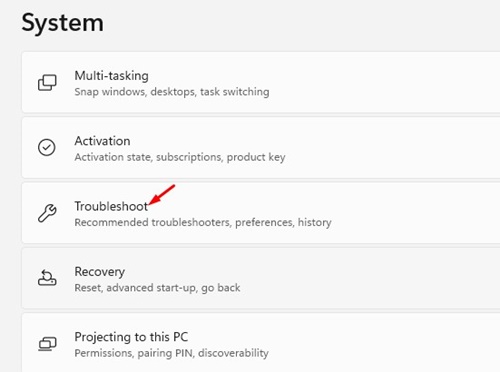Click 'Snap windows, desktops, task switching' description
500x372 pixels.
click(x=172, y=92)
